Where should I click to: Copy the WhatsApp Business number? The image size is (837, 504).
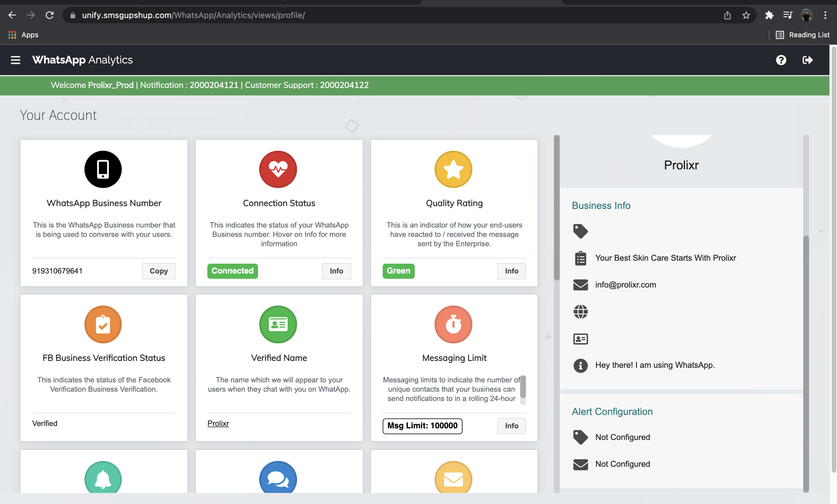pos(159,271)
